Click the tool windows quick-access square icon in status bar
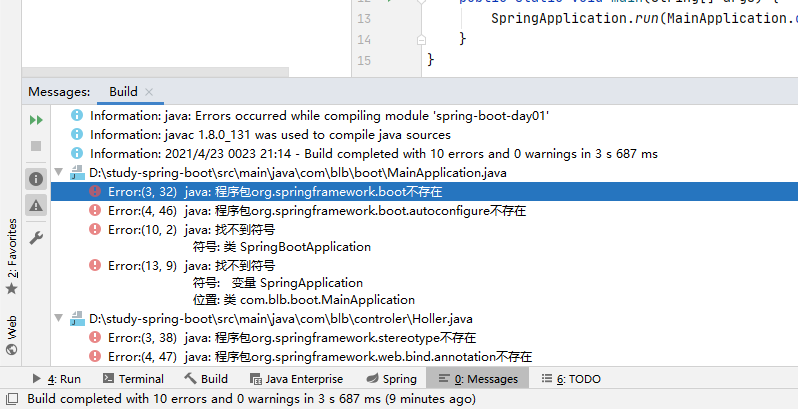 [x=11, y=399]
